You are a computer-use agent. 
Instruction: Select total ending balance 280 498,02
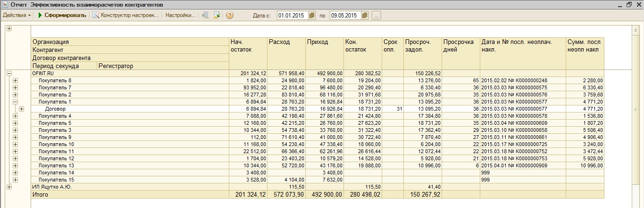[x=363, y=194]
